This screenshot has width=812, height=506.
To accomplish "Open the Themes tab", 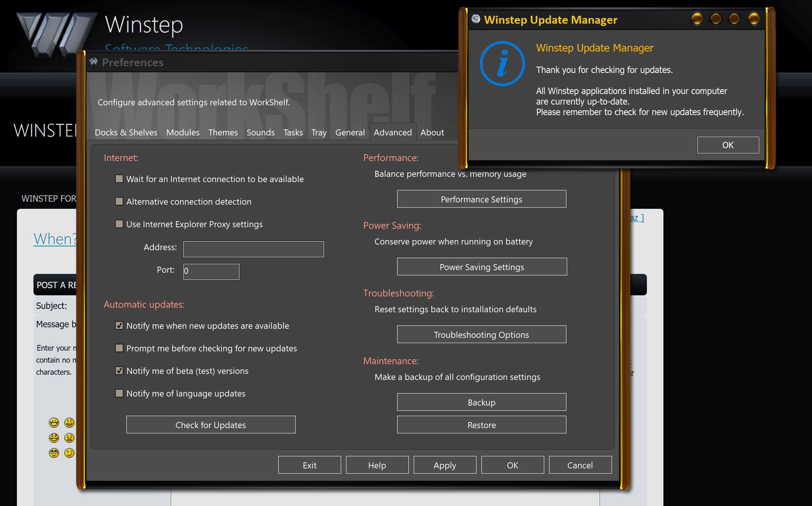I will pyautogui.click(x=223, y=132).
